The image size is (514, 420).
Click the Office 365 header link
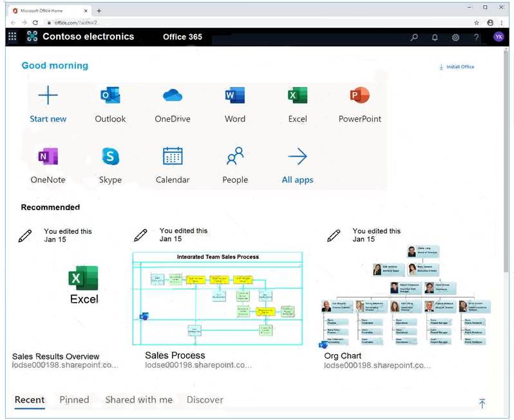tap(182, 37)
